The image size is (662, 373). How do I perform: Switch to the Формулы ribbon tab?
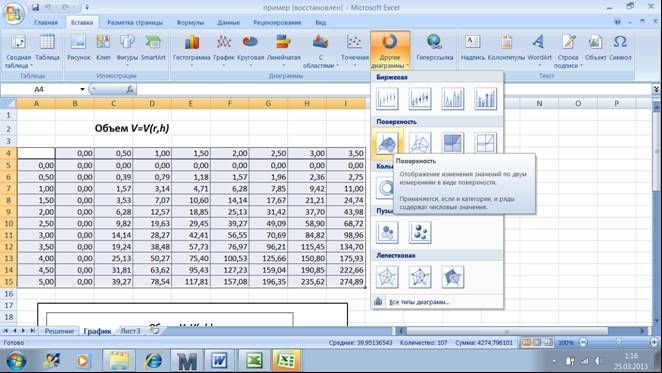tap(190, 22)
